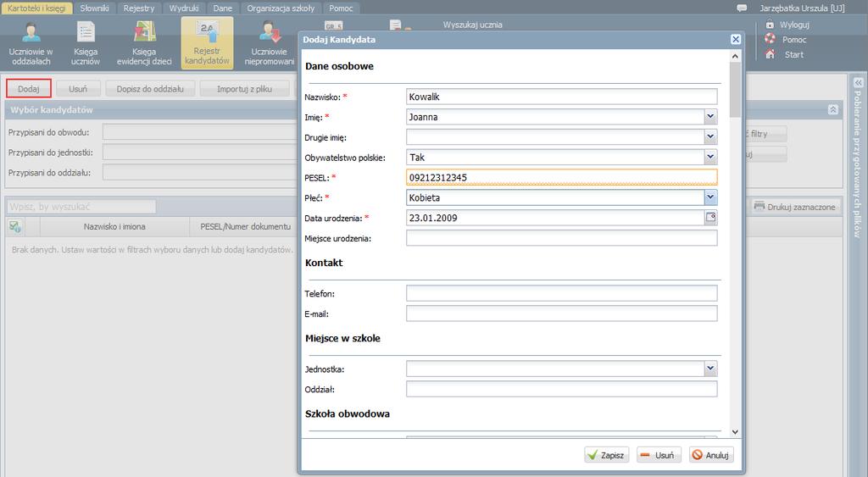Click the Start home icon
The width and height of the screenshot is (868, 477).
click(x=770, y=54)
